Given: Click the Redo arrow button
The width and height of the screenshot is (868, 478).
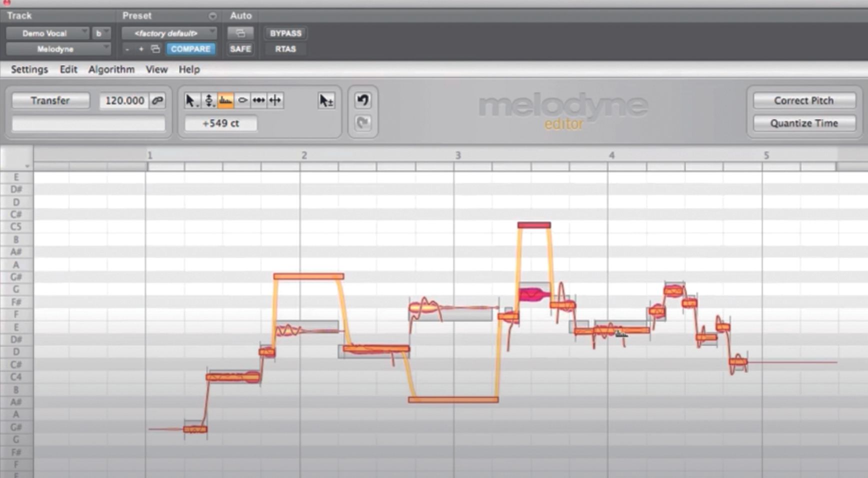Looking at the screenshot, I should coord(362,123).
